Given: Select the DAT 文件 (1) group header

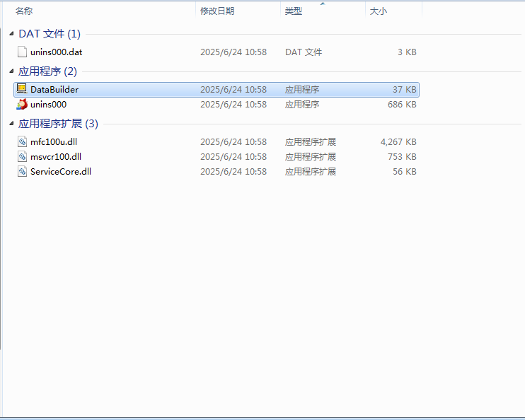Looking at the screenshot, I should point(50,34).
